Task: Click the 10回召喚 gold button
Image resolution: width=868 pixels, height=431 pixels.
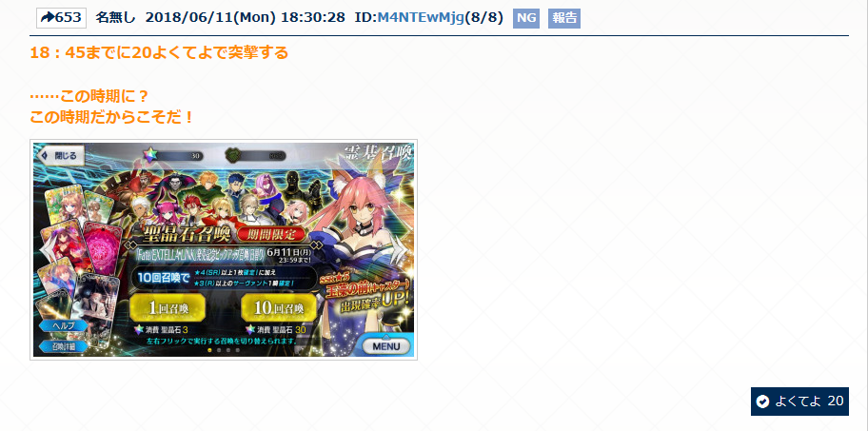Action: [x=279, y=308]
